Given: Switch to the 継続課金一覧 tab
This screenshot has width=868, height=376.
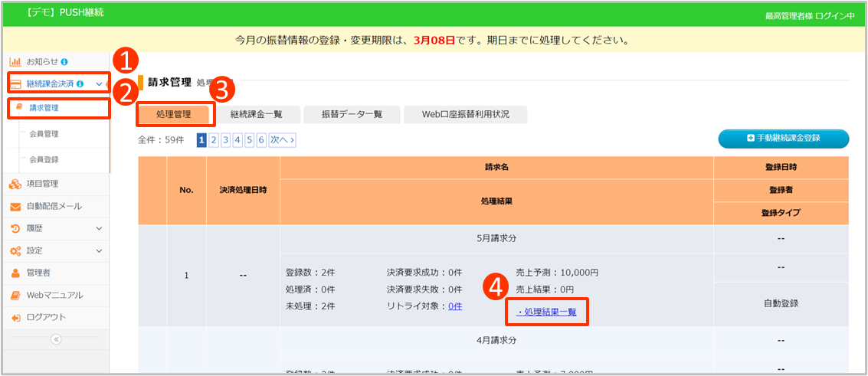Looking at the screenshot, I should [257, 115].
